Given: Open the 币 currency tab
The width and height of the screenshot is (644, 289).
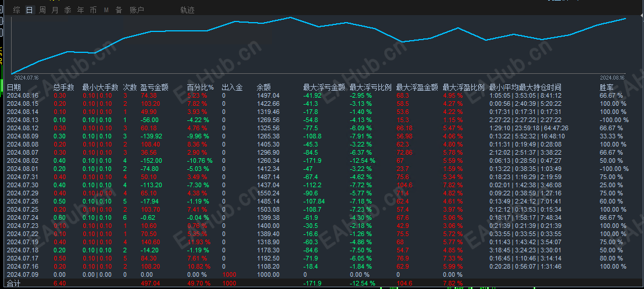Looking at the screenshot, I should pyautogui.click(x=93, y=10).
